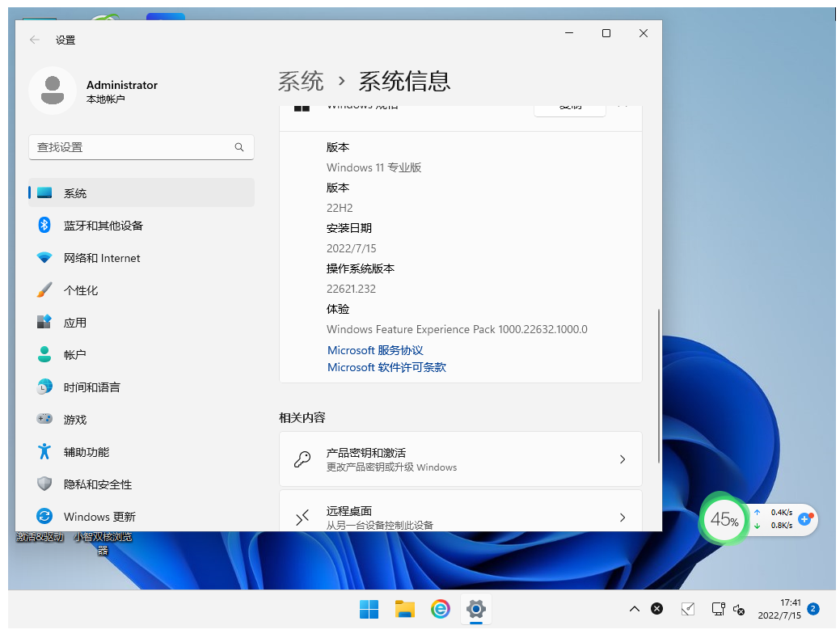This screenshot has width=840, height=634.
Task: Select the install date 2022/7/15 in system info
Action: [352, 249]
